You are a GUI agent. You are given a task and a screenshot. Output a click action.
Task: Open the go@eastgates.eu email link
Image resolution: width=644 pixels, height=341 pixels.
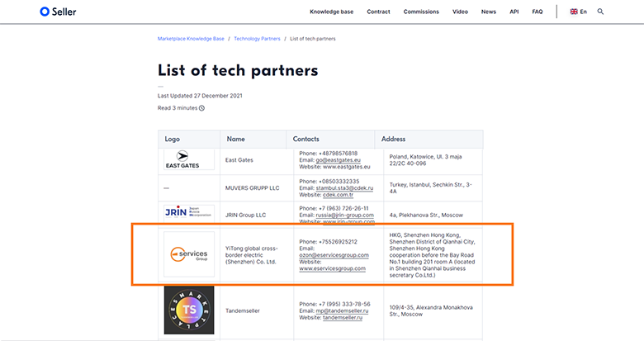(338, 160)
